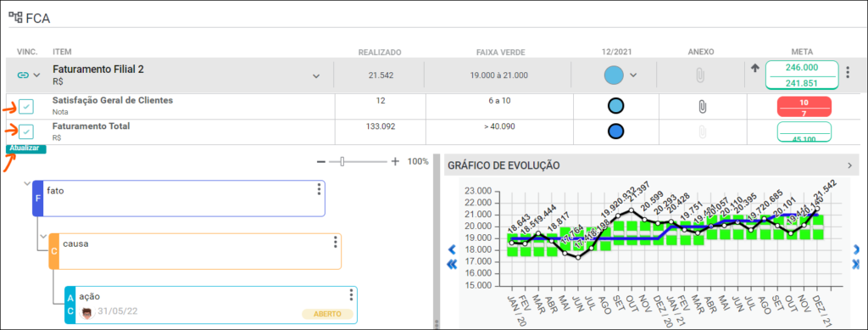Click the double left arrow of the chart
This screenshot has width=868, height=330.
[452, 265]
